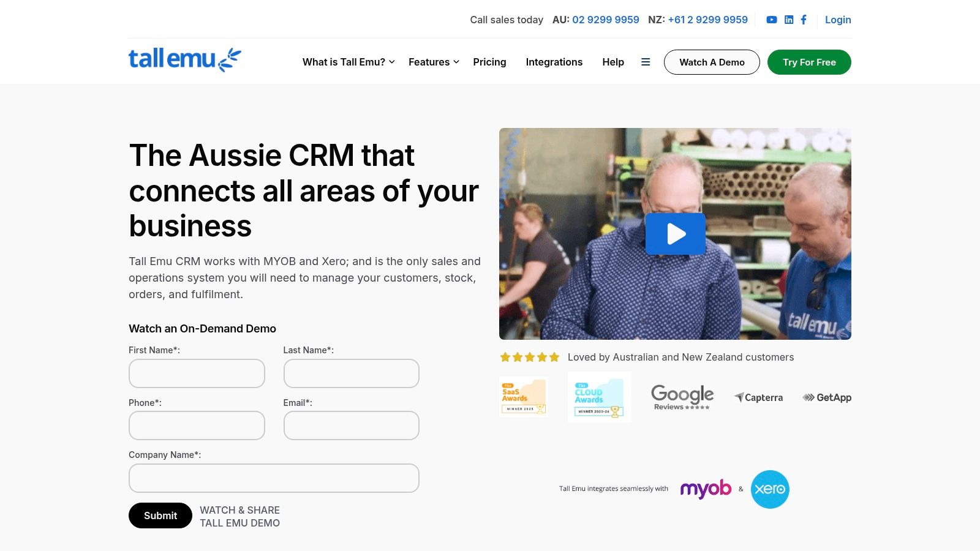Open the Integrations menu item
Image resolution: width=980 pixels, height=551 pixels.
click(554, 62)
